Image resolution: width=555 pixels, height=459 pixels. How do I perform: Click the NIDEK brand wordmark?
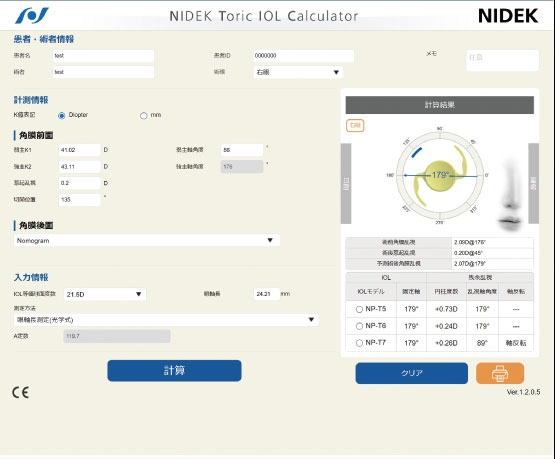point(508,16)
